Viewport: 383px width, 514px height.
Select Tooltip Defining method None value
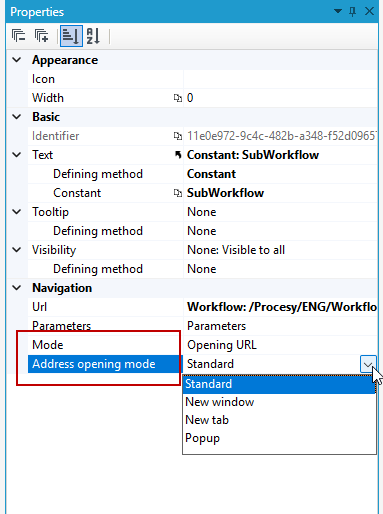[x=280, y=231]
